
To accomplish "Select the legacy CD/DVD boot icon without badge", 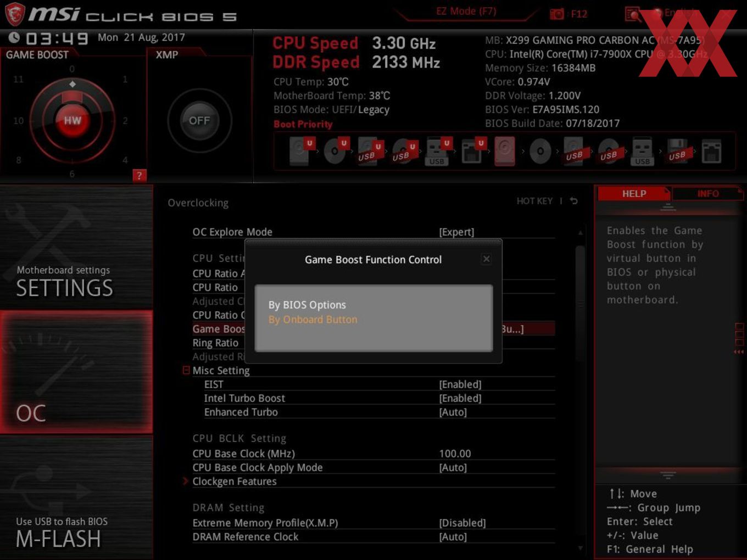I will 540,151.
